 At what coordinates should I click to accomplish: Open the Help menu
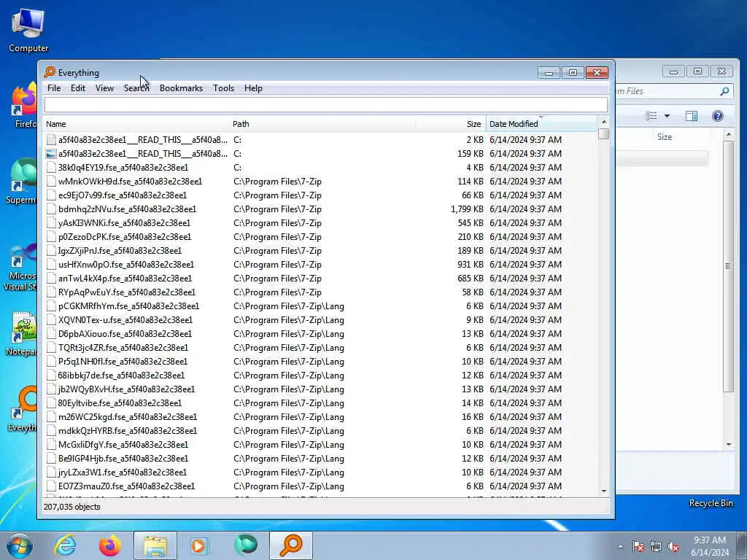point(253,88)
